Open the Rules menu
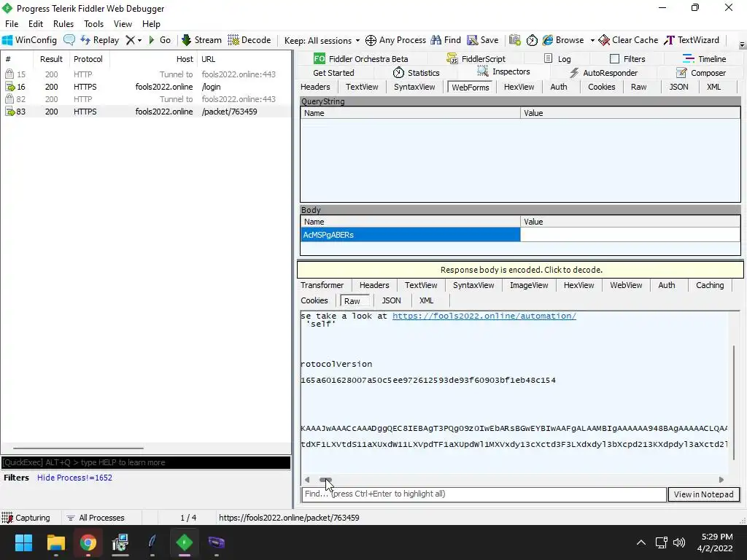 pos(63,24)
